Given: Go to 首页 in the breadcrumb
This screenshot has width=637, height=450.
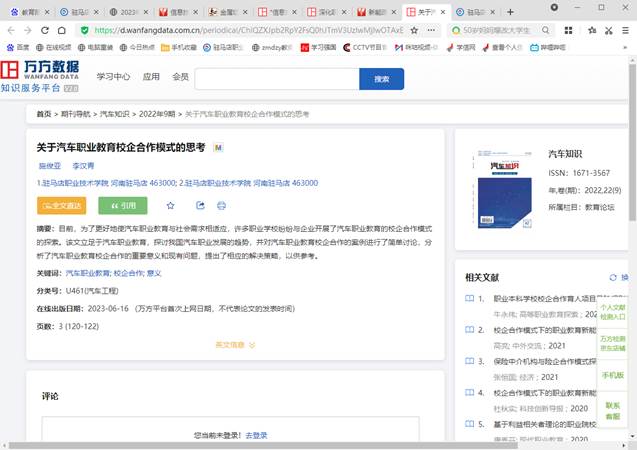Looking at the screenshot, I should click(x=44, y=114).
